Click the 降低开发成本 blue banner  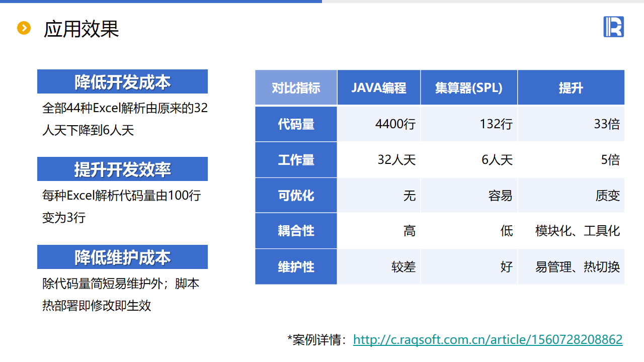[122, 81]
